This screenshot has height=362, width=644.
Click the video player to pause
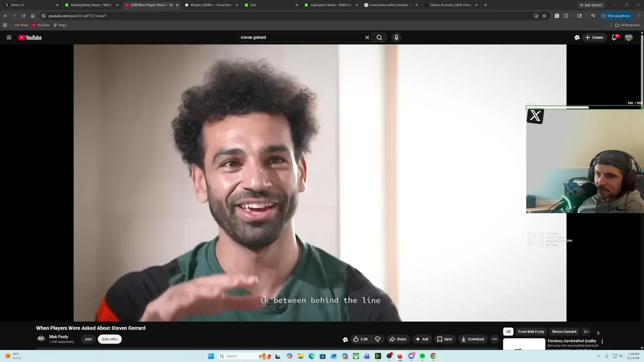320,183
